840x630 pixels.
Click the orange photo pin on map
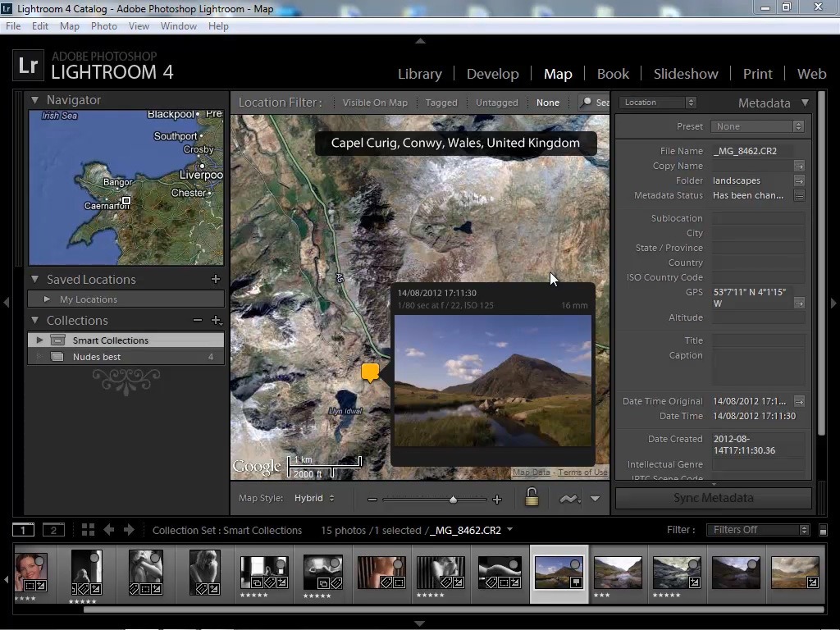(370, 372)
